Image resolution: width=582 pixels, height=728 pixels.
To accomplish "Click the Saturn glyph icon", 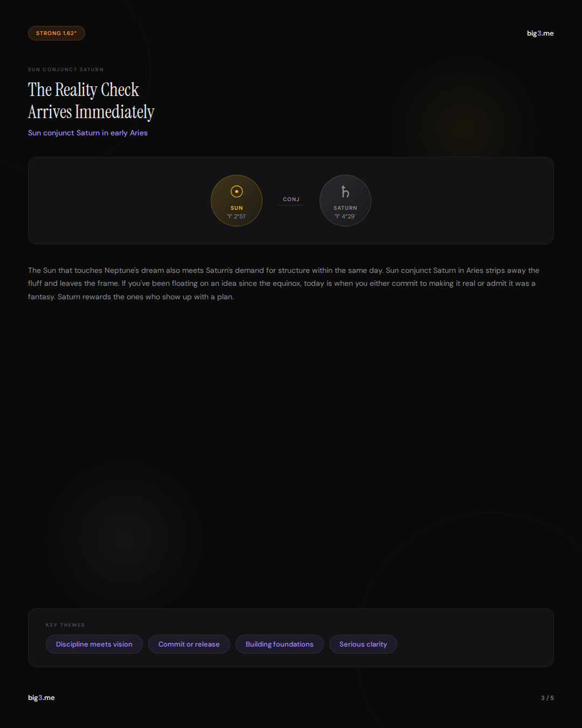I will 345,191.
